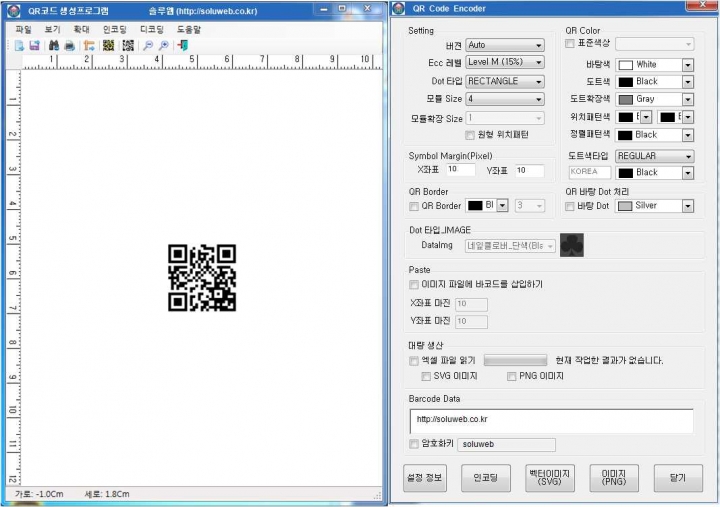Open the 디코딩 menu
Viewport: 720px width, 507px height.
[x=152, y=29]
